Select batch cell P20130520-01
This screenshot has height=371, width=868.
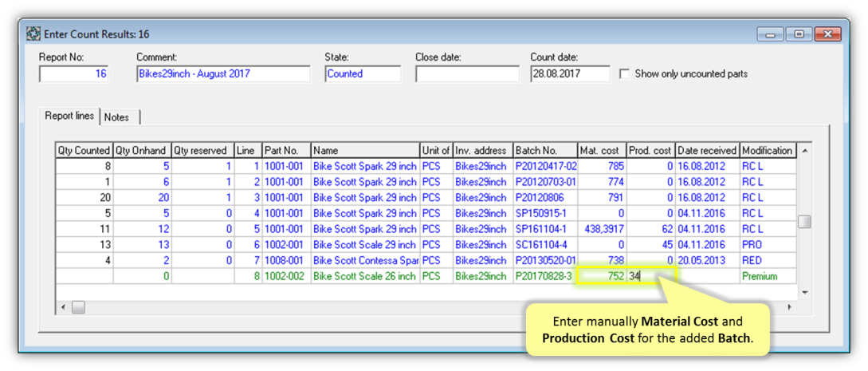pos(545,260)
